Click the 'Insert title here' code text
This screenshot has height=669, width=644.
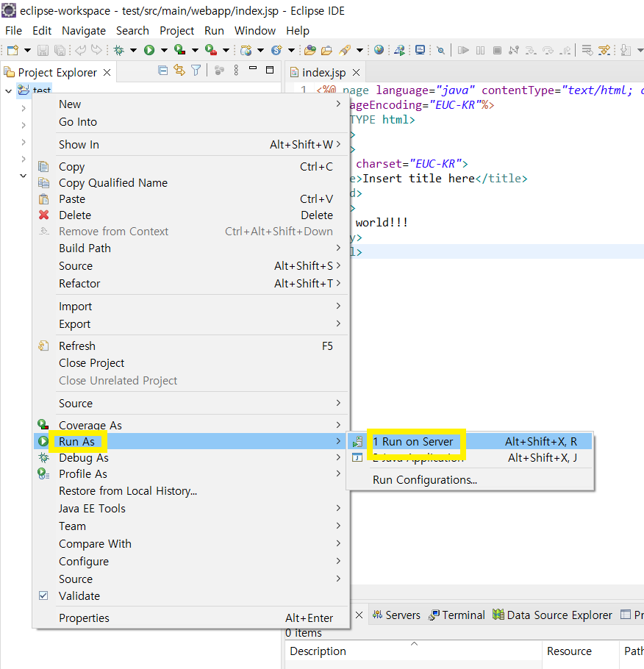(x=418, y=179)
